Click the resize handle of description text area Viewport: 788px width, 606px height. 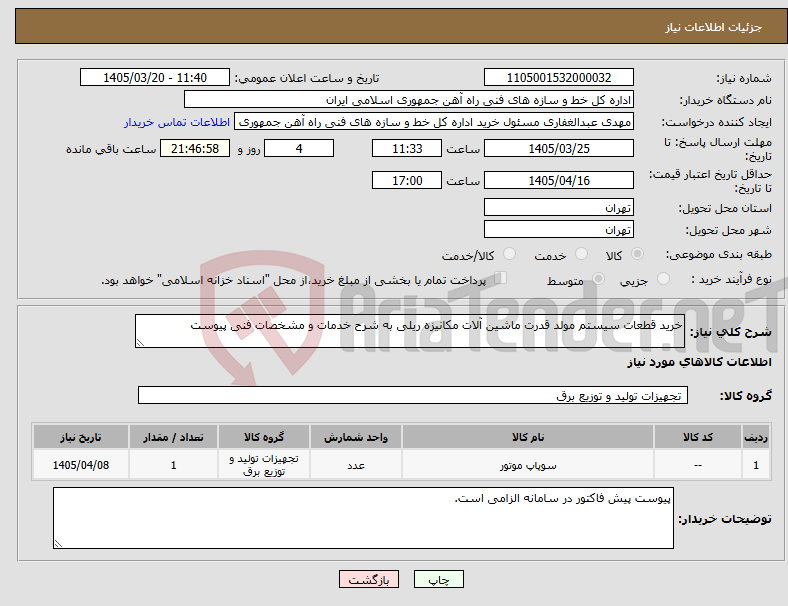point(140,343)
